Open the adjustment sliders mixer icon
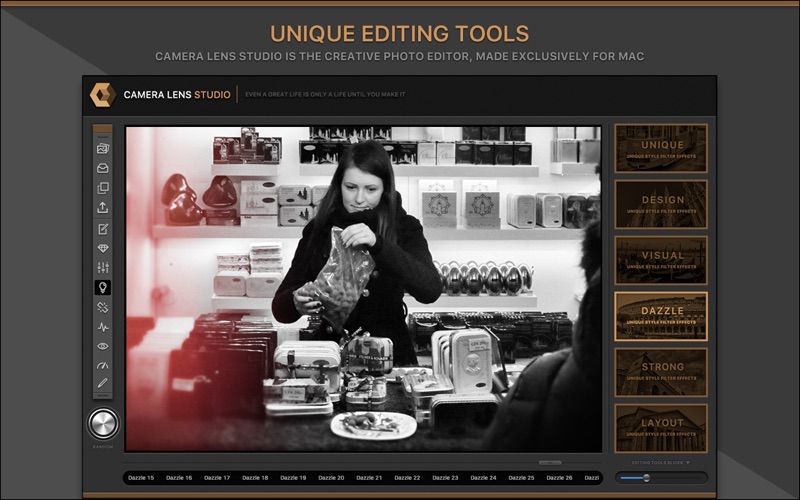The image size is (800, 500). pyautogui.click(x=103, y=267)
